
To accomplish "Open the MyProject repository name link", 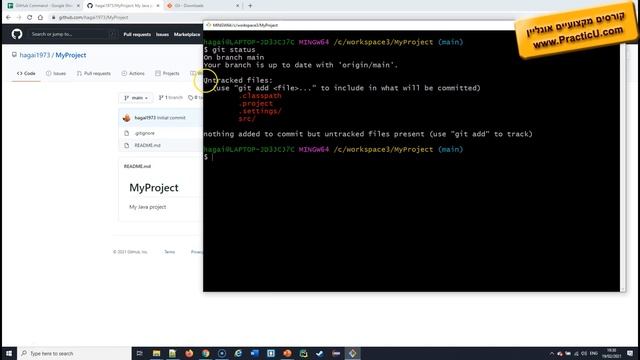I will point(71,55).
